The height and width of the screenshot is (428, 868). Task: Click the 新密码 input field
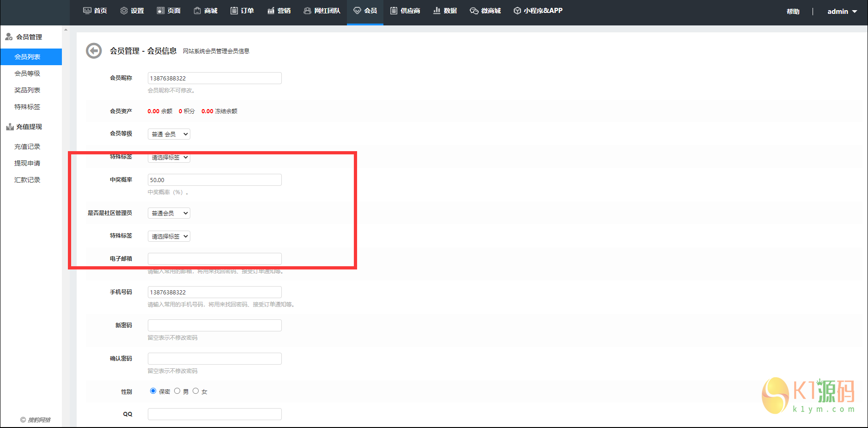[215, 325]
